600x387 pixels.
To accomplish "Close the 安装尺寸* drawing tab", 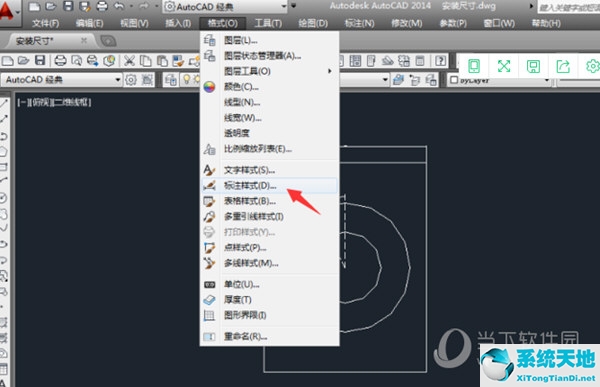I will [x=84, y=40].
